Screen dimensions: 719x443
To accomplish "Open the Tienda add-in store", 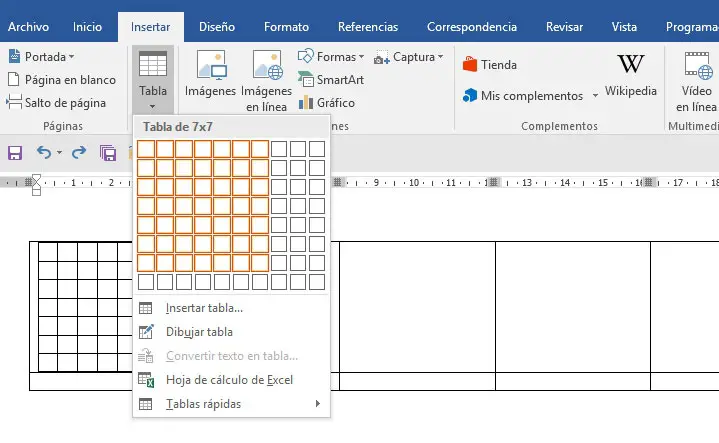I will [490, 65].
